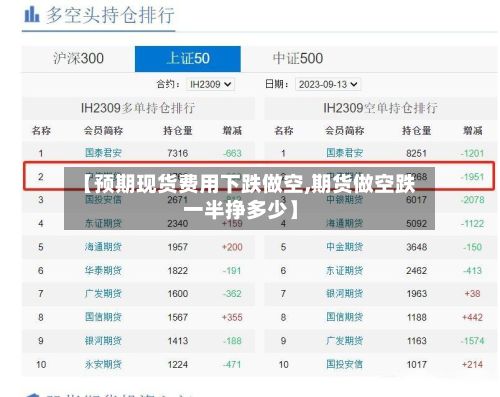Click the 持仓量 value 8251

coord(416,153)
